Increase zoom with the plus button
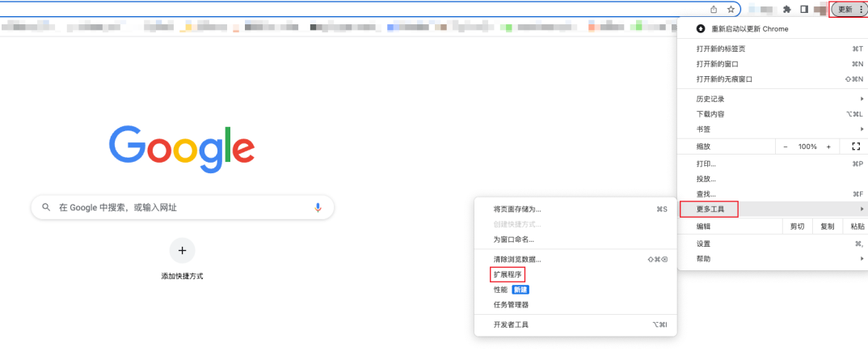The height and width of the screenshot is (352, 868). [x=828, y=146]
